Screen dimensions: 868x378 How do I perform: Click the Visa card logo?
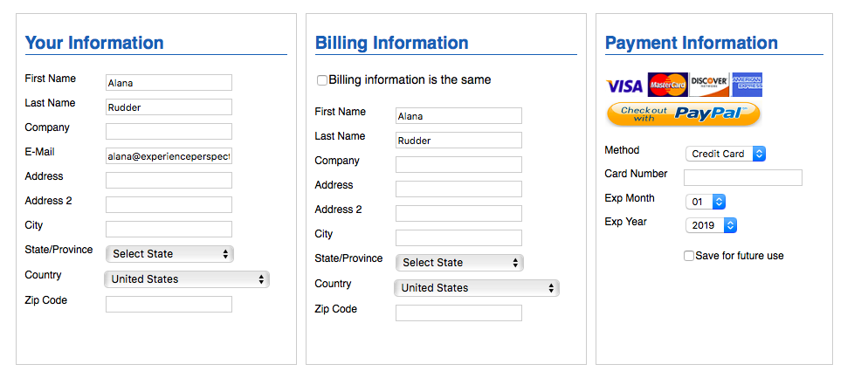pos(624,86)
